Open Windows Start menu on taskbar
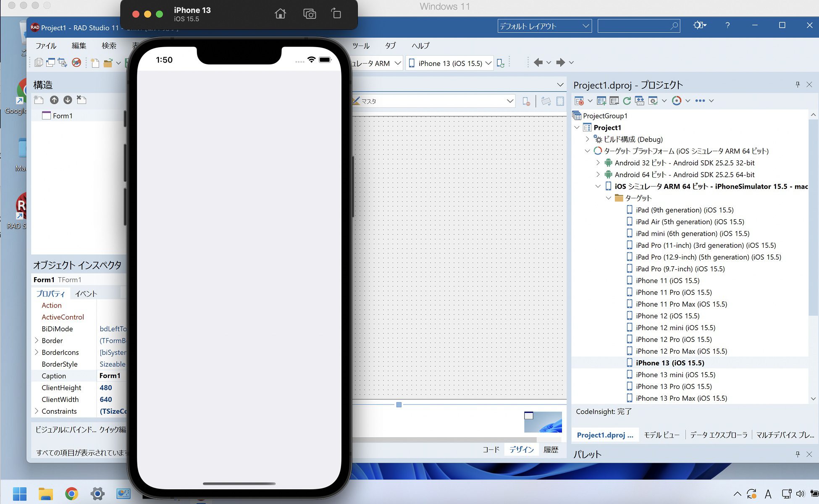The image size is (819, 504). tap(20, 493)
